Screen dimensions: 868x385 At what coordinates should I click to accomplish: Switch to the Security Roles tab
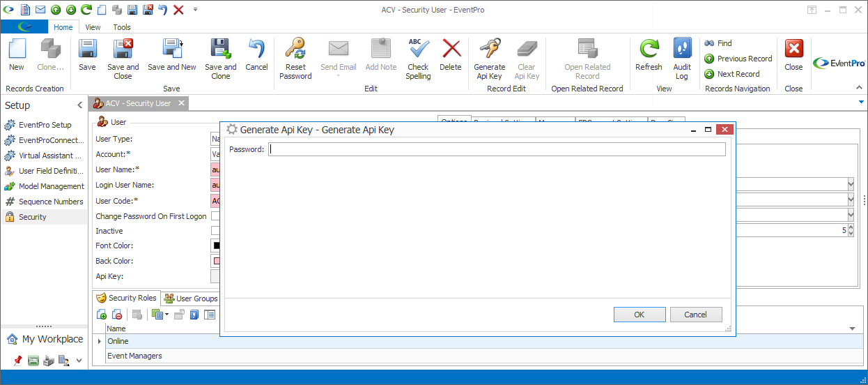click(126, 298)
